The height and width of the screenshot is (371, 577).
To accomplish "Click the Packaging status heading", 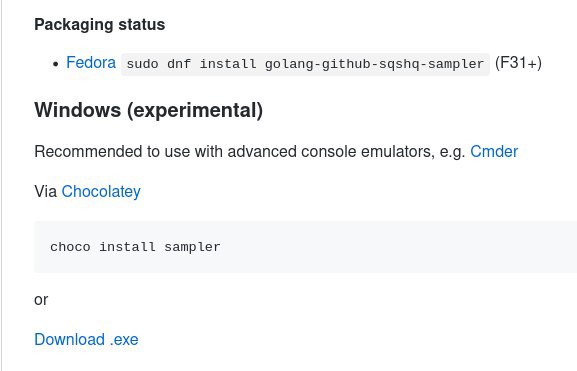I will click(x=100, y=25).
